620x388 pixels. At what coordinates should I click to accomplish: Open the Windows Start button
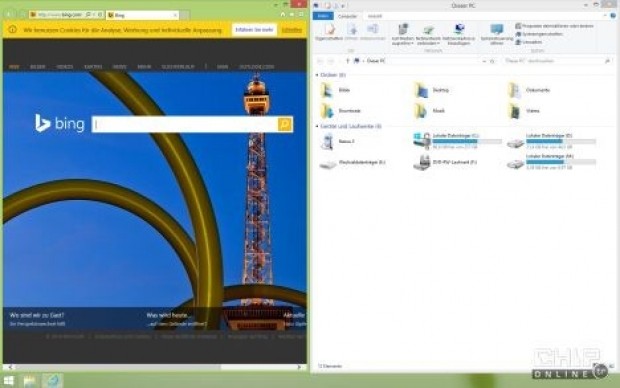point(8,380)
